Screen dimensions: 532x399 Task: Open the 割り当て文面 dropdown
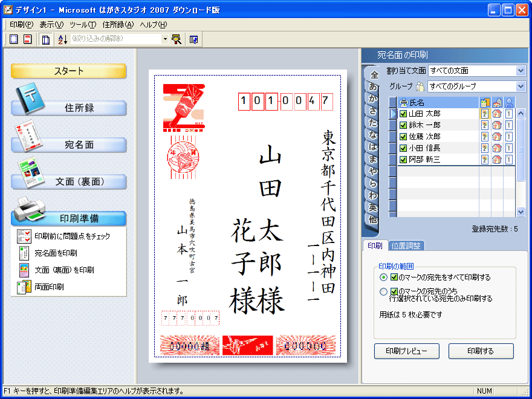click(x=521, y=71)
